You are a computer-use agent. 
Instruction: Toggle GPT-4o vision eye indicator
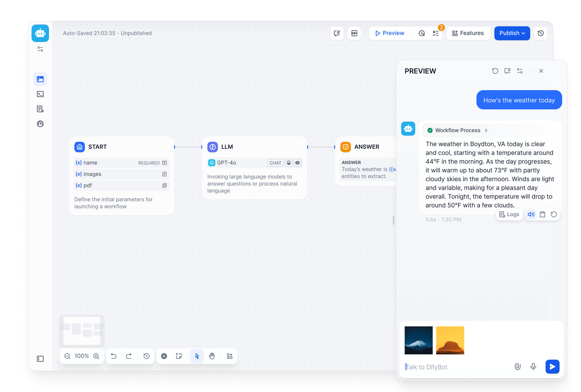tap(297, 163)
